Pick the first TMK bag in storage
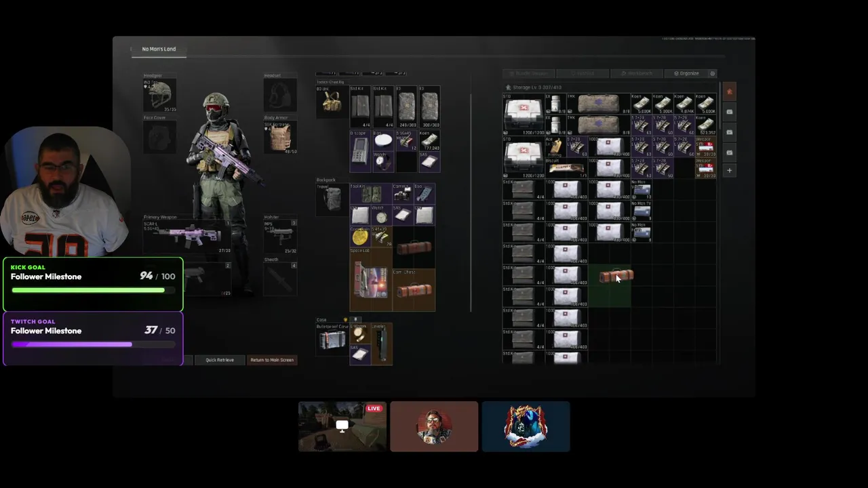The image size is (868, 488). pyautogui.click(x=598, y=104)
